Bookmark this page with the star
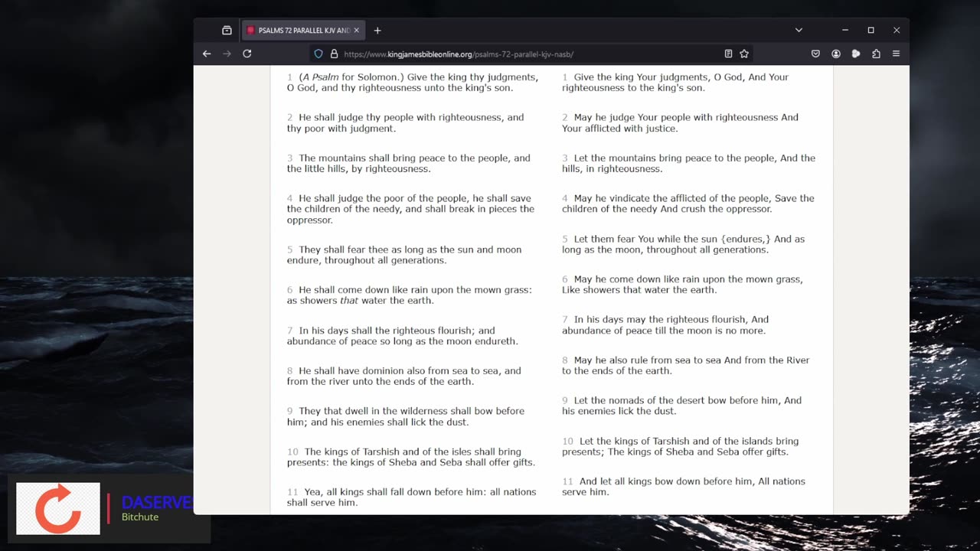Viewport: 980px width, 551px height. 744,54
